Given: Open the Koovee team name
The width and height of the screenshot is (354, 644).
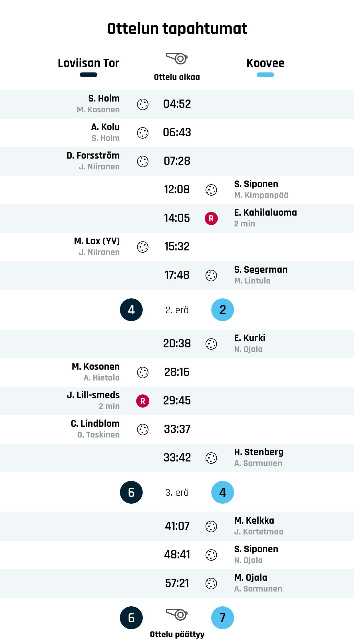Looking at the screenshot, I should pos(265,63).
